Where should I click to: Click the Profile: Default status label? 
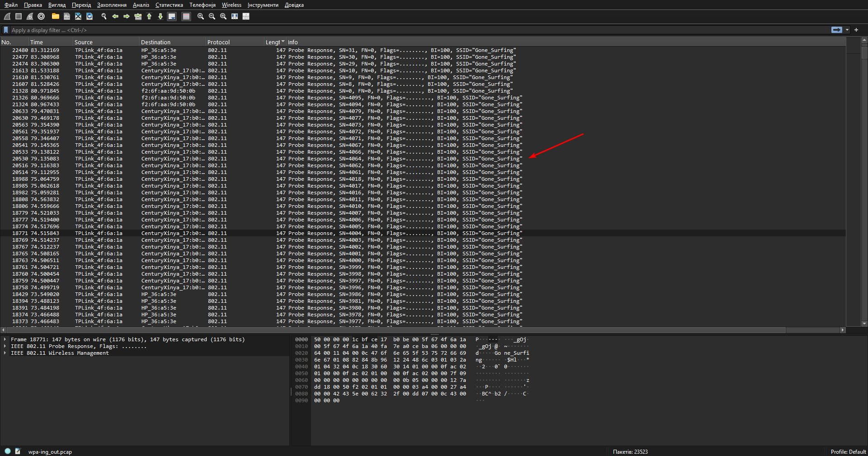(x=848, y=451)
